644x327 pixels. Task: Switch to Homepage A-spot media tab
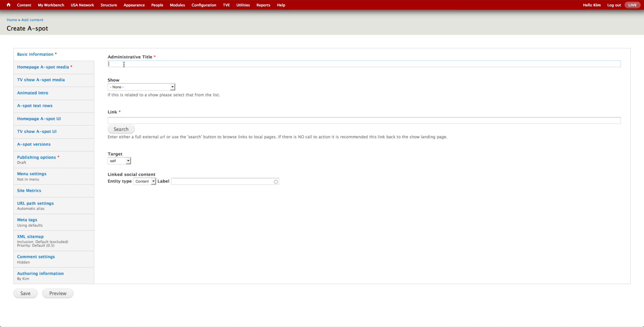coord(43,67)
